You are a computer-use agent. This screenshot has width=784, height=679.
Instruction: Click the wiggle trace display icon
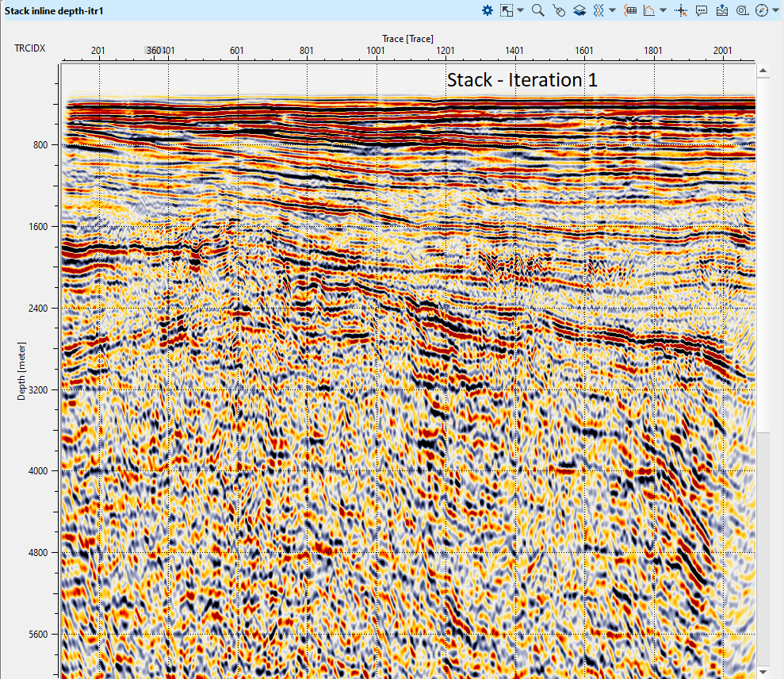(599, 10)
